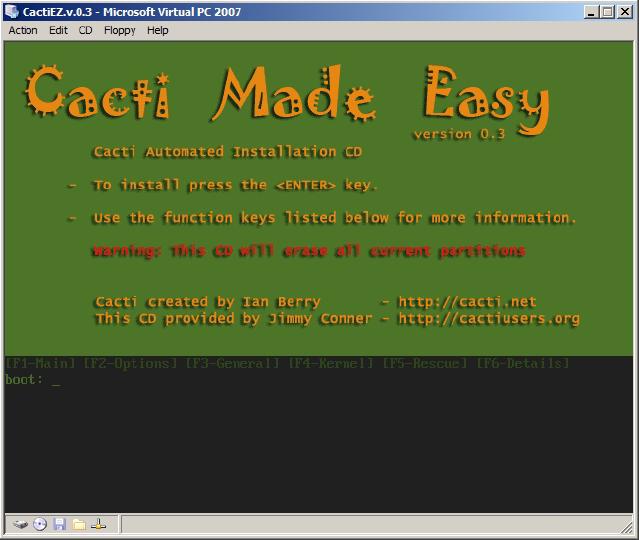Screen dimensions: 639x540
Task: Open the Floppy menu
Action: (x=119, y=31)
